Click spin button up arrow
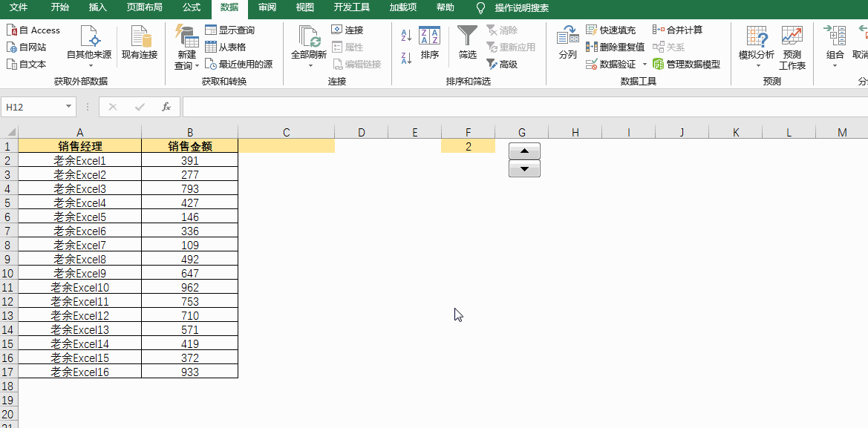 (525, 151)
